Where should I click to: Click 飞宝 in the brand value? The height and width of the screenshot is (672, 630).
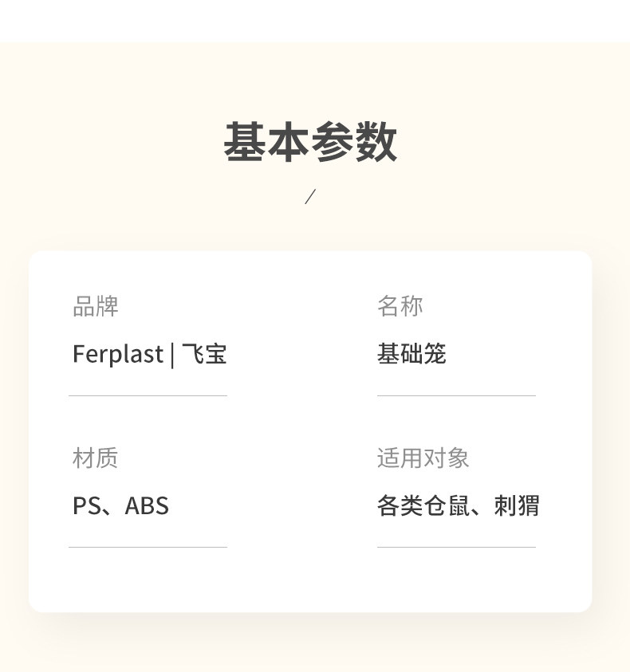tap(204, 354)
